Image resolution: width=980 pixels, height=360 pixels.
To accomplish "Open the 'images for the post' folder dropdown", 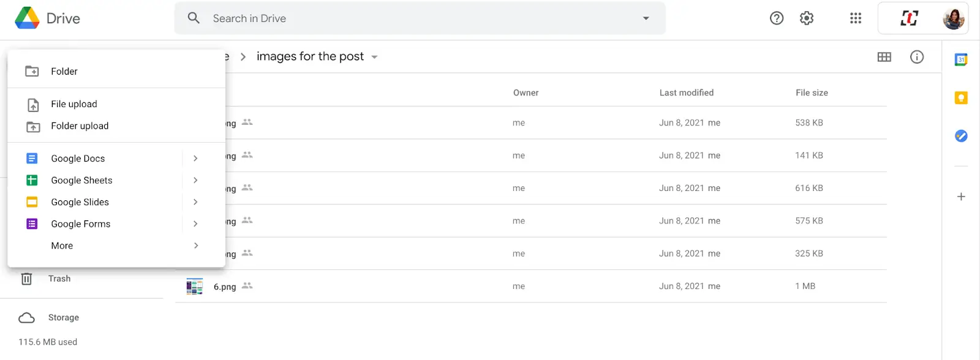I will coord(374,57).
